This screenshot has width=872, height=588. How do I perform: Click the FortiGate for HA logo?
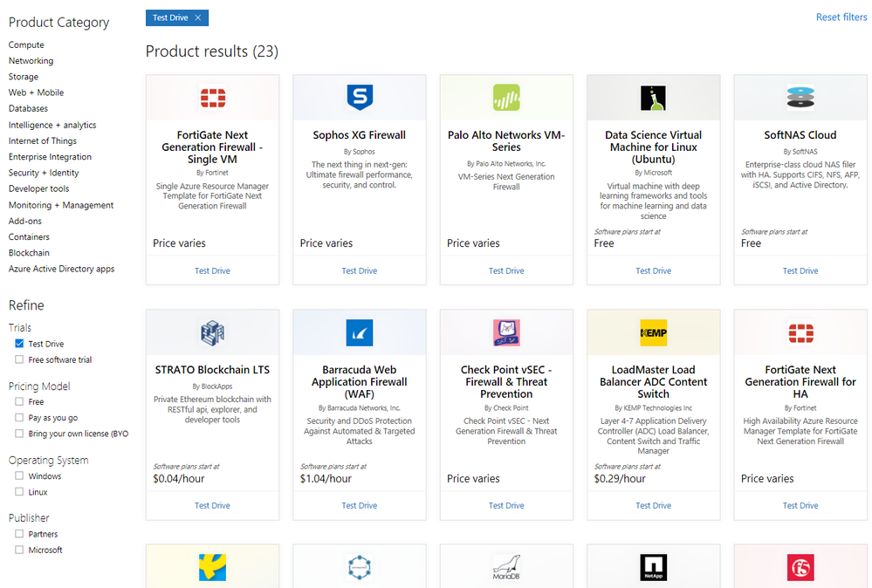point(800,333)
